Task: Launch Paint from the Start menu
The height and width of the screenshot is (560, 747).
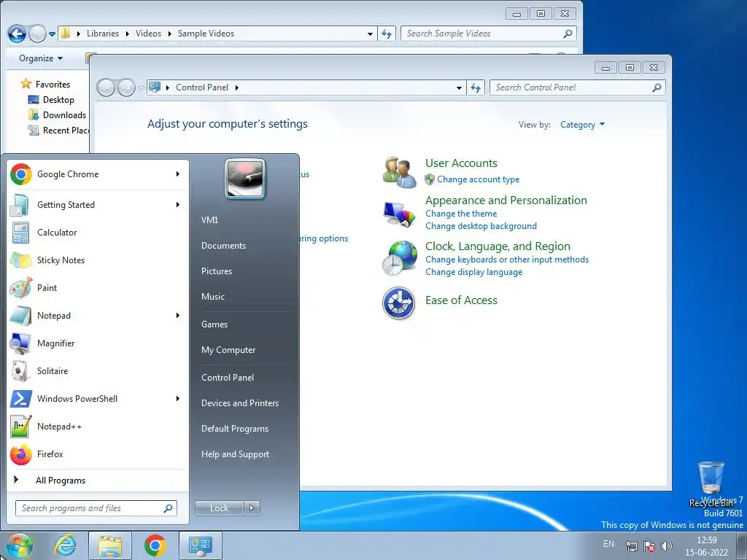Action: [x=98, y=287]
